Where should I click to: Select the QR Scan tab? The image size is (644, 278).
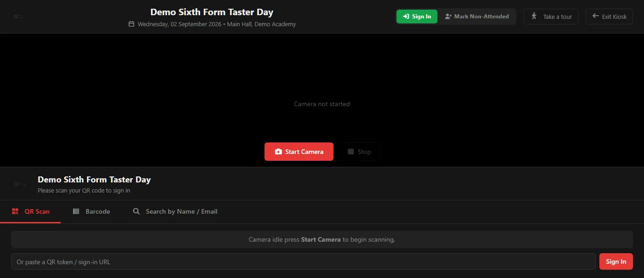click(30, 212)
